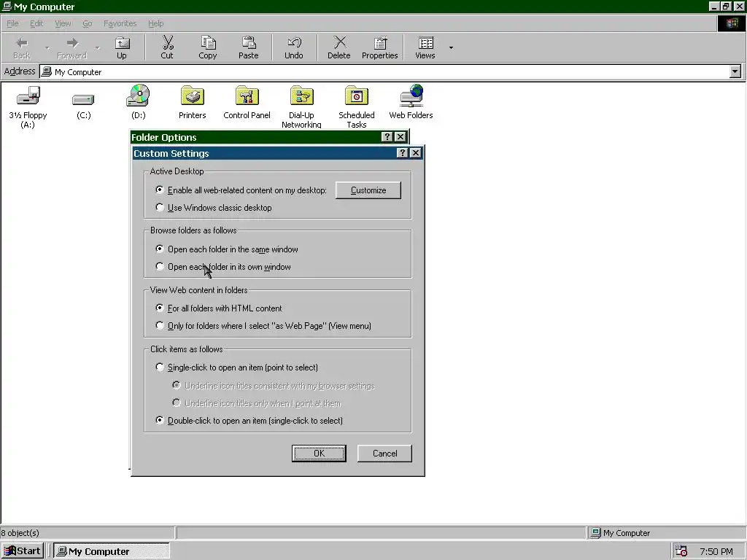Open the Edit menu
This screenshot has width=747, height=560.
tap(36, 23)
